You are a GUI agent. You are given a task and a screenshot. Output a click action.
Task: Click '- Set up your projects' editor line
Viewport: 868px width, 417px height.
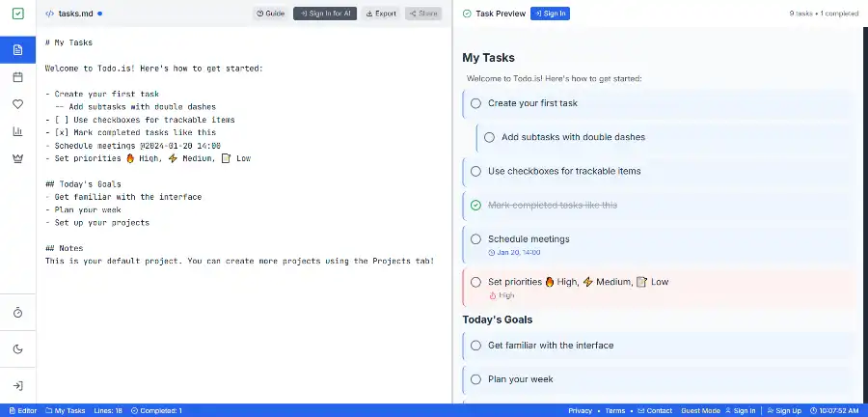tap(97, 223)
